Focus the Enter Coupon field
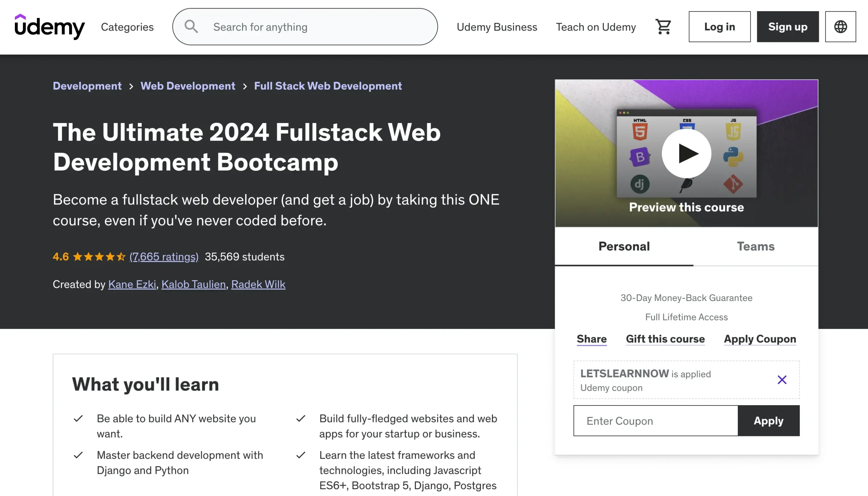The height and width of the screenshot is (496, 868). click(655, 421)
